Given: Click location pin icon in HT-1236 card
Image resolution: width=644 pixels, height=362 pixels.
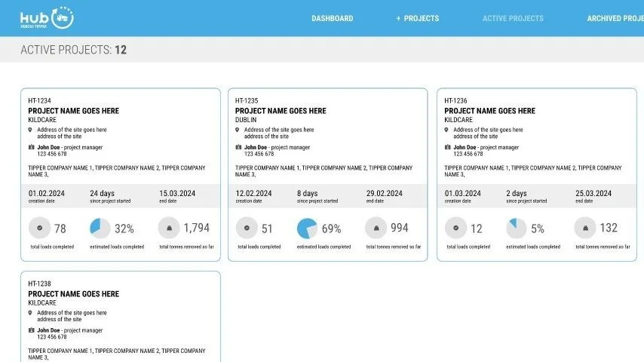Looking at the screenshot, I should [446, 130].
